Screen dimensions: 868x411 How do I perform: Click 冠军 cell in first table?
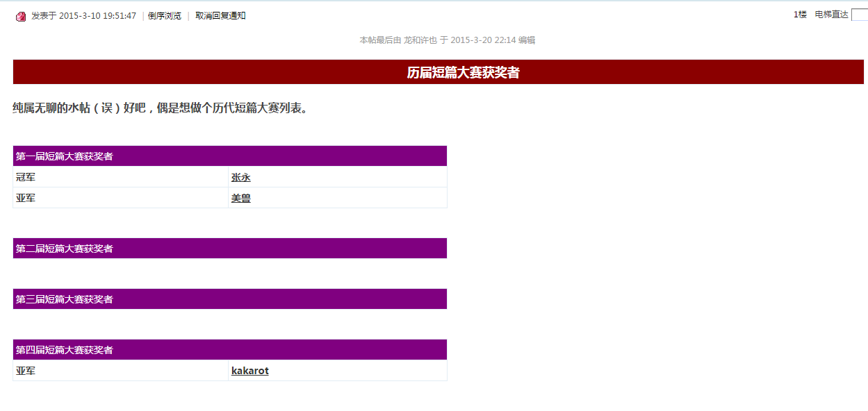pos(121,177)
